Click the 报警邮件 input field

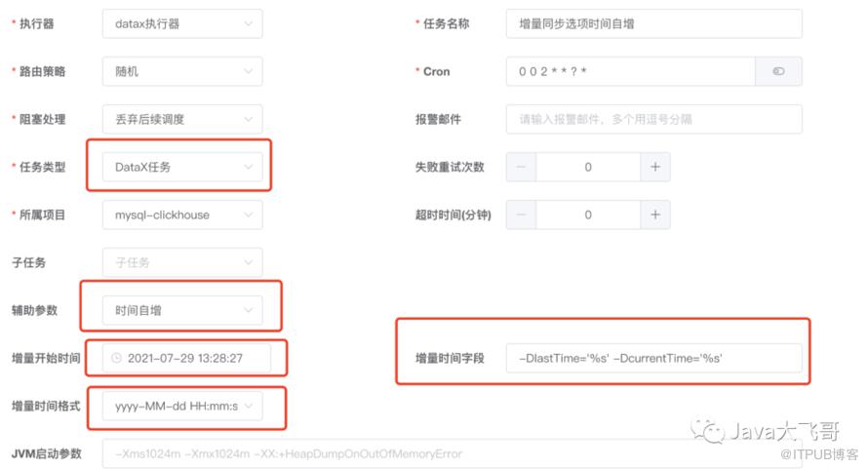[x=653, y=119]
